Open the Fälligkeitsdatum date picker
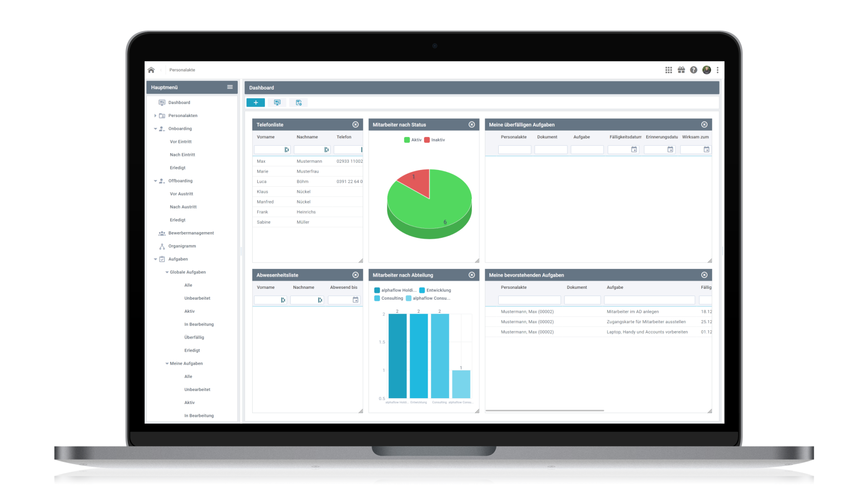The image size is (868, 499). (634, 149)
